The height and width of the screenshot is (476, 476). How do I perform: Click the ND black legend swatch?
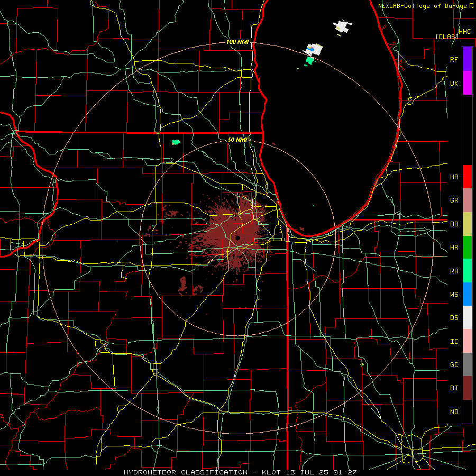click(x=467, y=411)
